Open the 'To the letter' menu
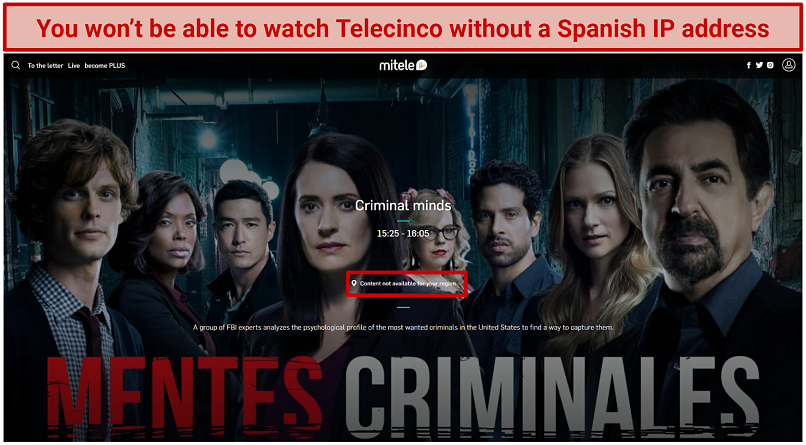806x445 pixels. pos(45,66)
